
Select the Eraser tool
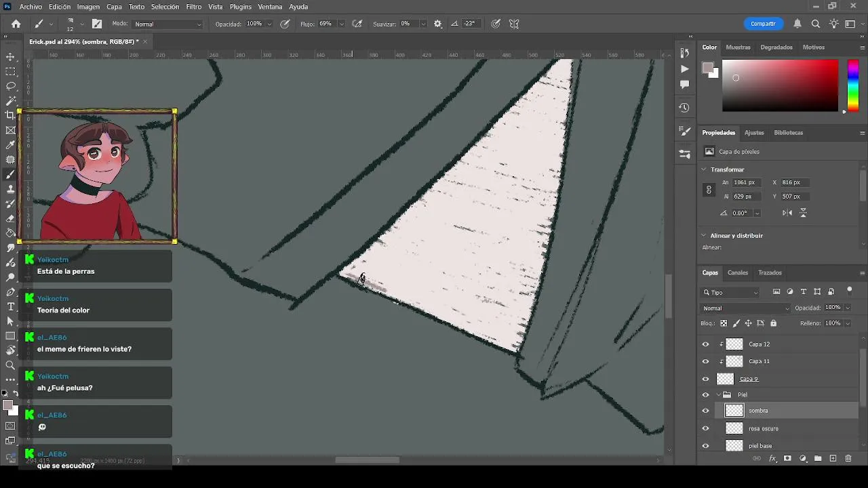[x=10, y=218]
